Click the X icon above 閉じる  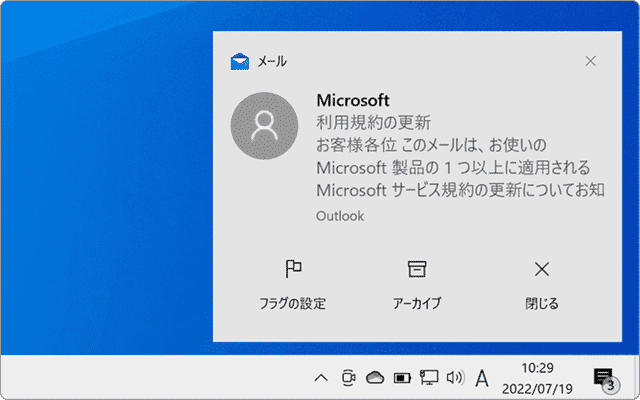542,269
